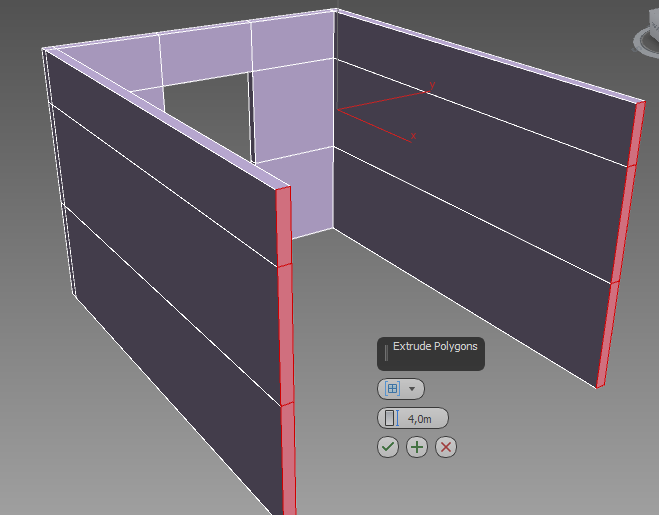Click the extrusion height spinner icon

pos(391,418)
